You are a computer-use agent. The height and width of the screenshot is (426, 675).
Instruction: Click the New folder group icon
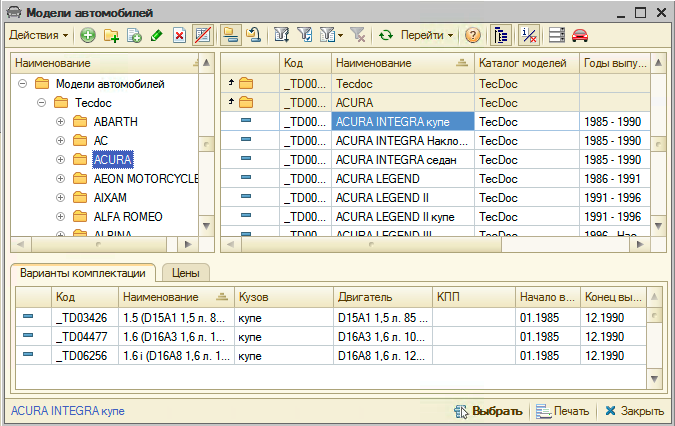tap(111, 35)
